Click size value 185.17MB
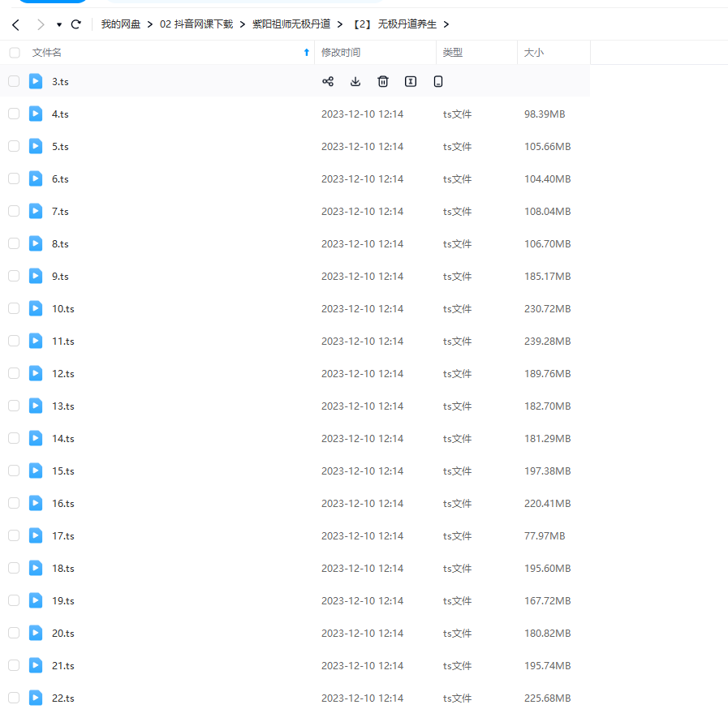The height and width of the screenshot is (722, 728). tap(547, 277)
